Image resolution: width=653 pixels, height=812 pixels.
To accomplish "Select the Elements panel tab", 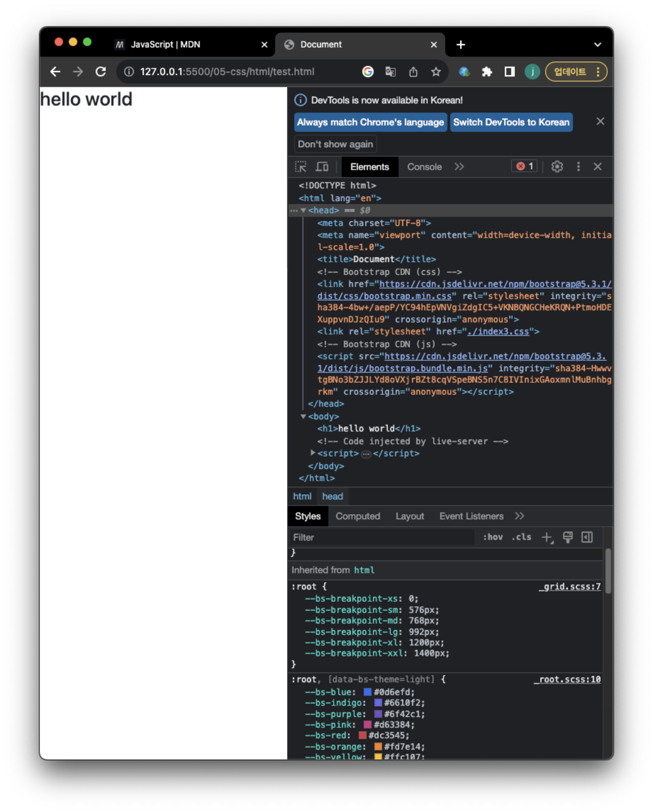I will 369,167.
